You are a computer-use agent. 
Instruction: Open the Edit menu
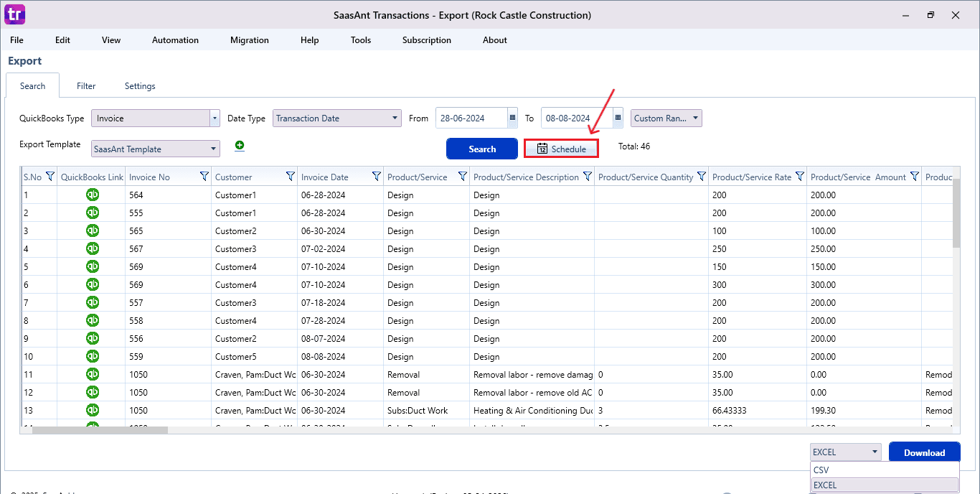click(x=63, y=40)
